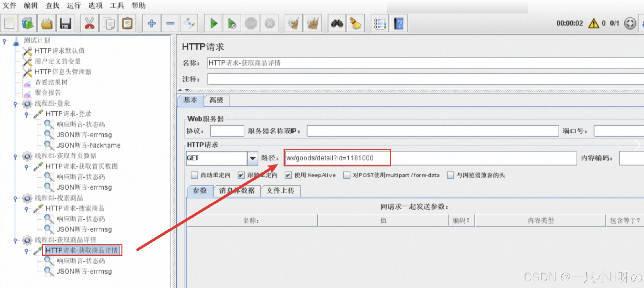This screenshot has height=288, width=644.
Task: Select the 聚合报告 listener
Action: point(48,93)
